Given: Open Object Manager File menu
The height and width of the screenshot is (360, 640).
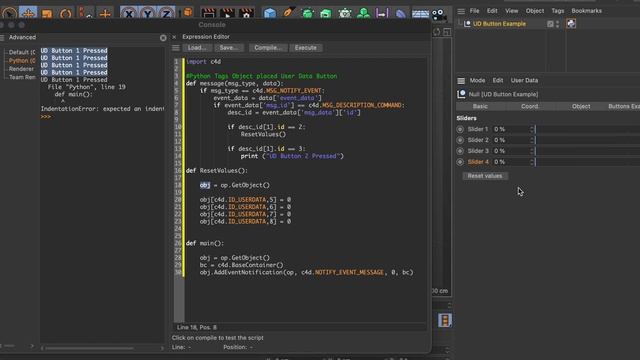Looking at the screenshot, I should [474, 11].
